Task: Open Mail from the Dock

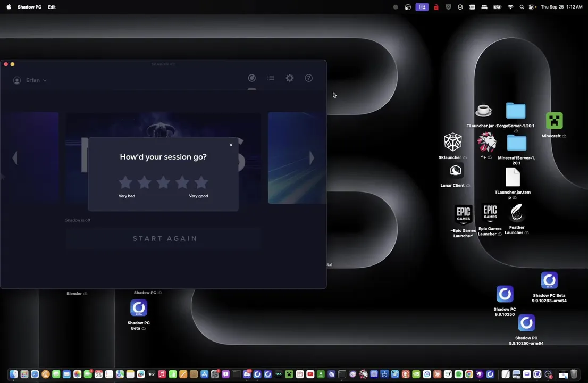Action: pyautogui.click(x=67, y=374)
